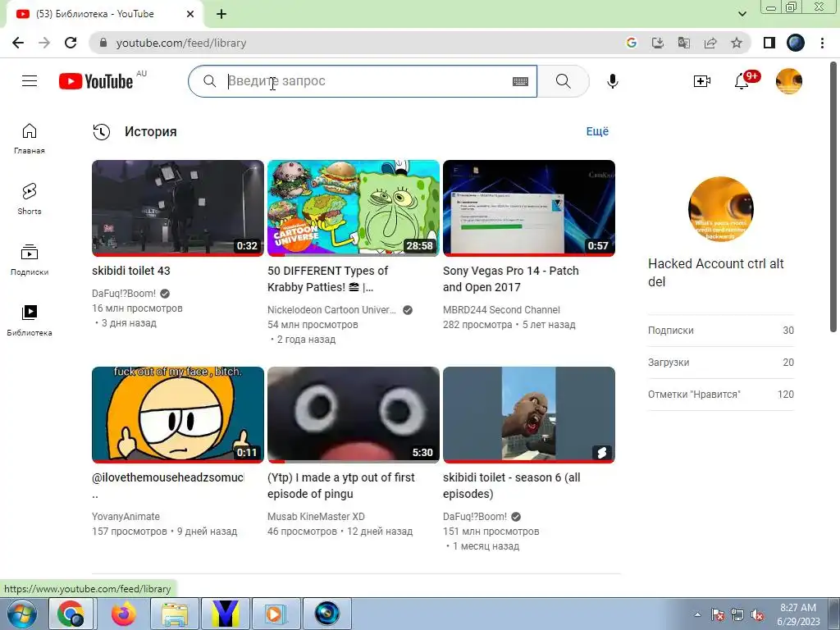
Task: Click the translate page icon
Action: click(x=684, y=43)
